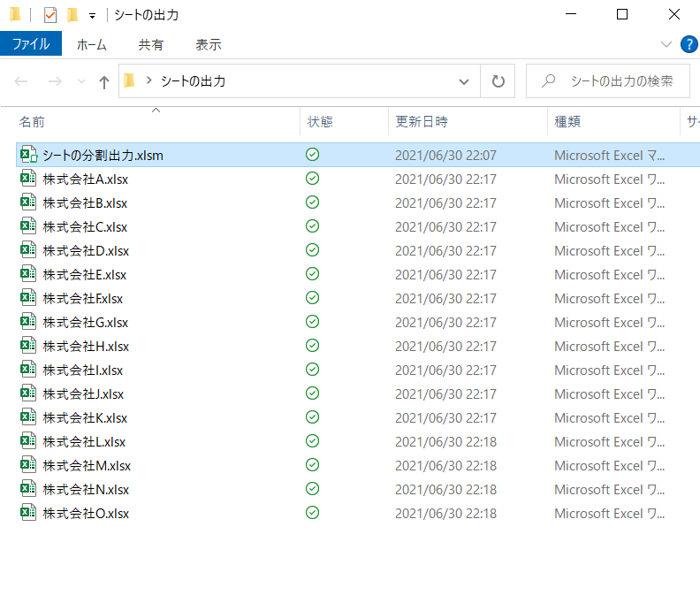700x611 pixels.
Task: Click the New Folder icon in title bar
Action: 72,15
